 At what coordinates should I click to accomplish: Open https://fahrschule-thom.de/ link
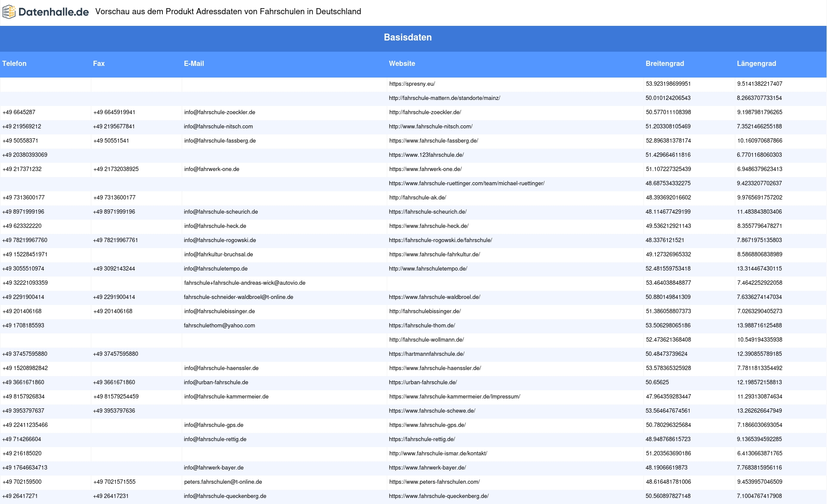click(x=422, y=326)
